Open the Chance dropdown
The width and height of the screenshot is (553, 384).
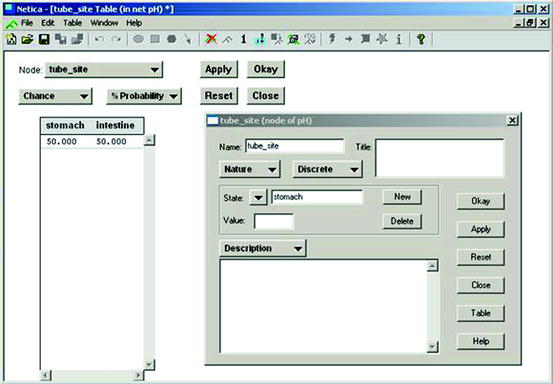click(55, 96)
